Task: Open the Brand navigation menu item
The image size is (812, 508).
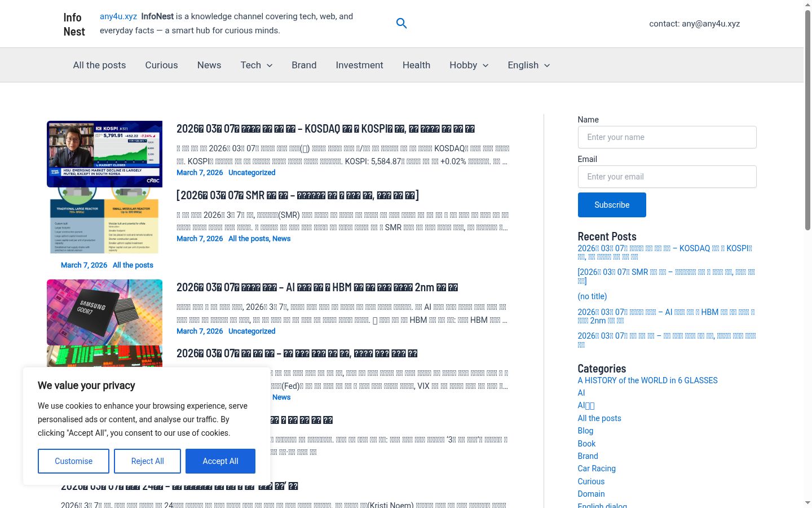Action: click(x=304, y=65)
